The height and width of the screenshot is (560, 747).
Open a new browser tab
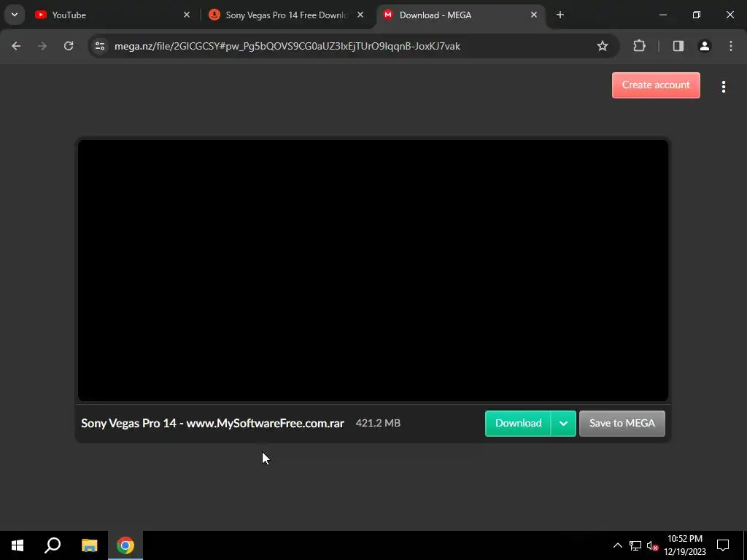pos(560,15)
